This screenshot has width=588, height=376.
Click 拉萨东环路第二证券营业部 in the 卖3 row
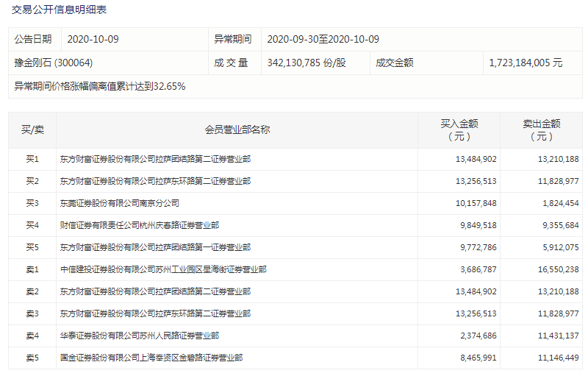(x=155, y=313)
